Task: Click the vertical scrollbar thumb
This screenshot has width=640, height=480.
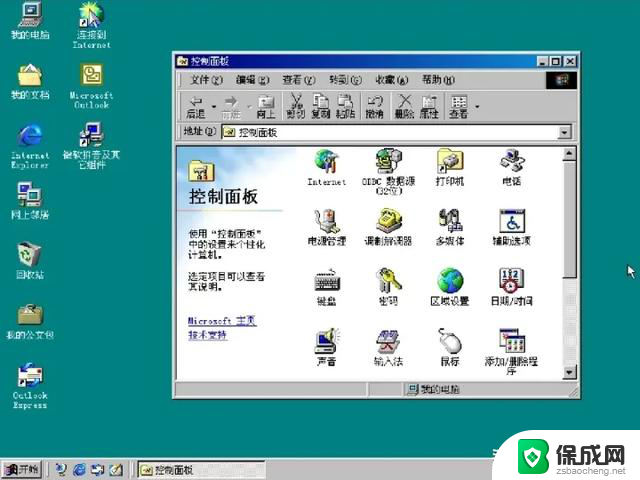Action: point(569,220)
